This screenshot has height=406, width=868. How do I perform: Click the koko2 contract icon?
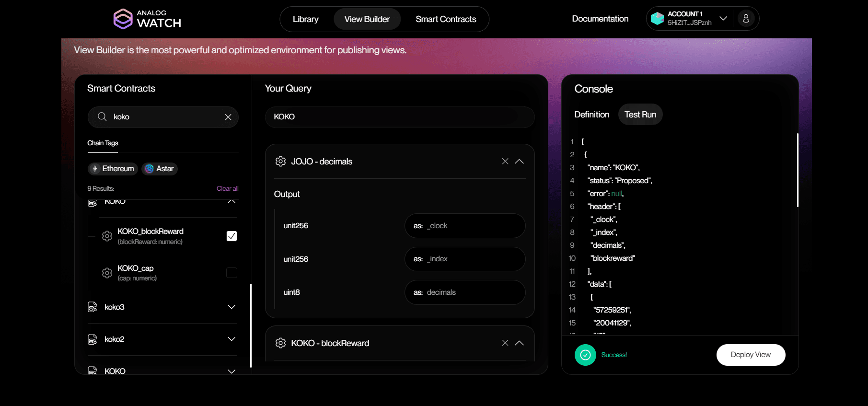(x=93, y=339)
